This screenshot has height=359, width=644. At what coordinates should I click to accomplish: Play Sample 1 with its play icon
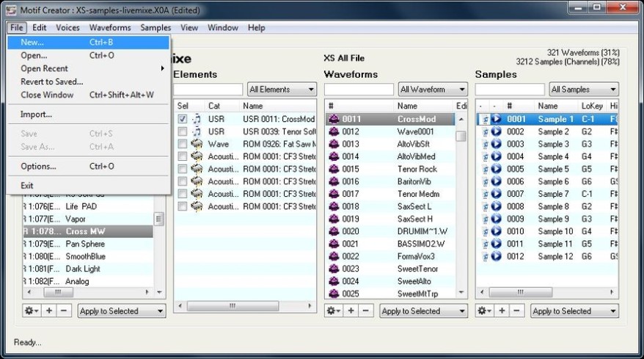coord(497,119)
